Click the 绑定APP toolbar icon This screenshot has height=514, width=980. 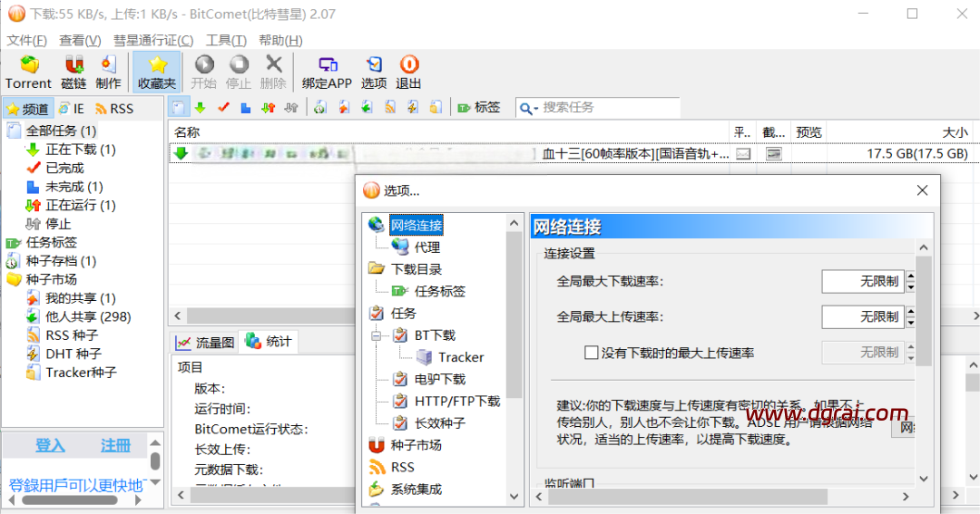pos(327,72)
